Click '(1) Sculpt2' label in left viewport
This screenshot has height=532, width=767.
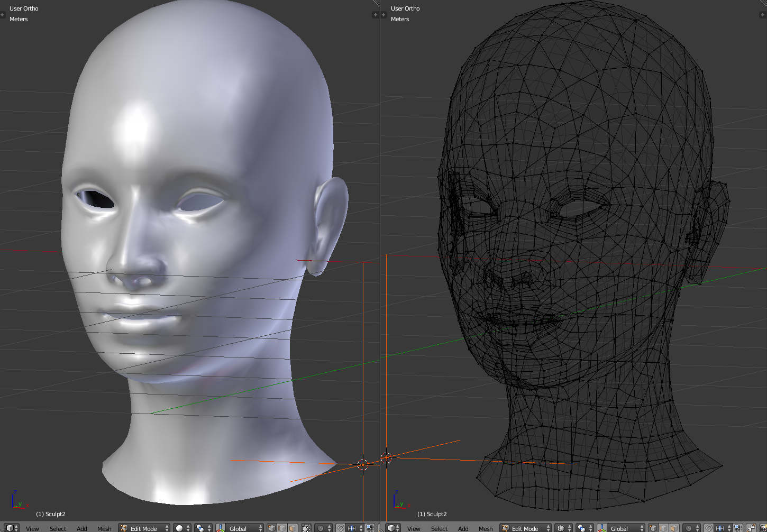(51, 514)
